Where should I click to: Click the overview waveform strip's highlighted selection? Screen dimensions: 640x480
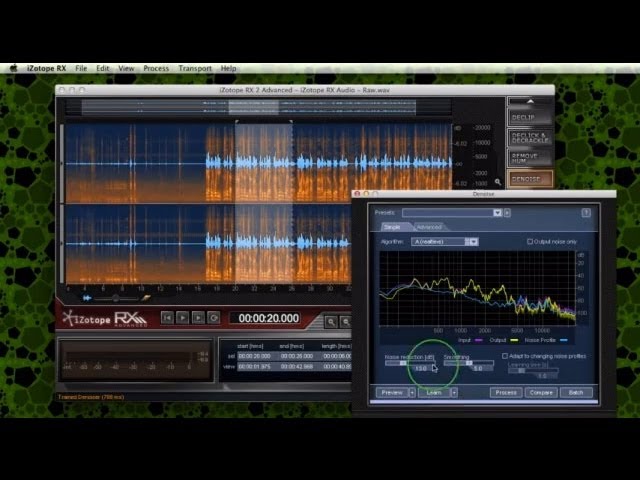coord(253,107)
